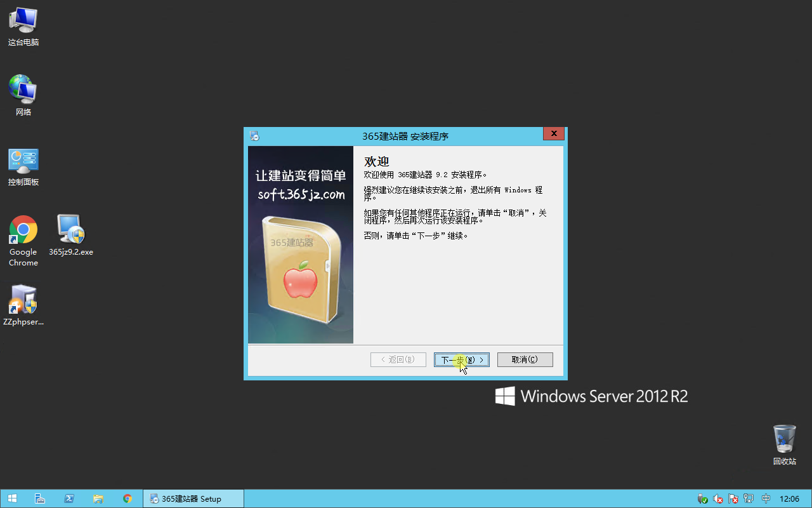This screenshot has height=508, width=812.
Task: Select the 回收站 recycle bin icon
Action: coord(785,445)
